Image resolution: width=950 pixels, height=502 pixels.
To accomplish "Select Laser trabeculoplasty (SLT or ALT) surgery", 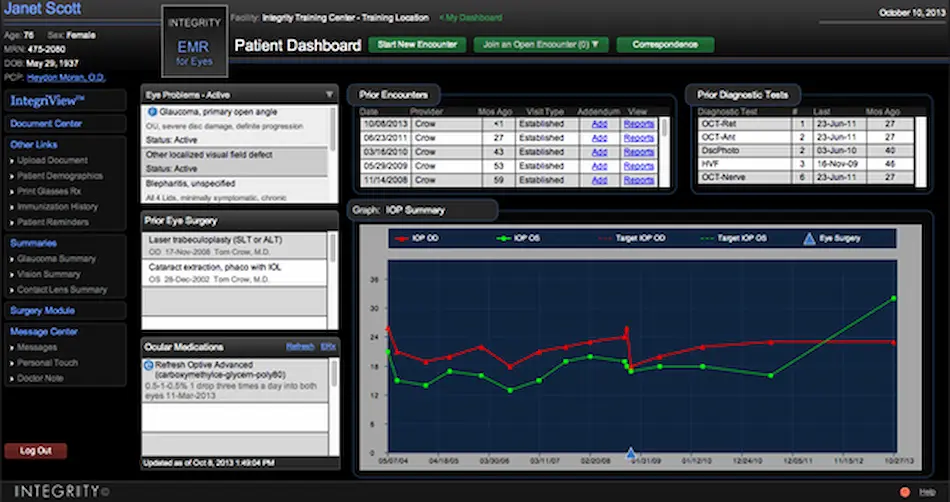I will click(x=234, y=245).
